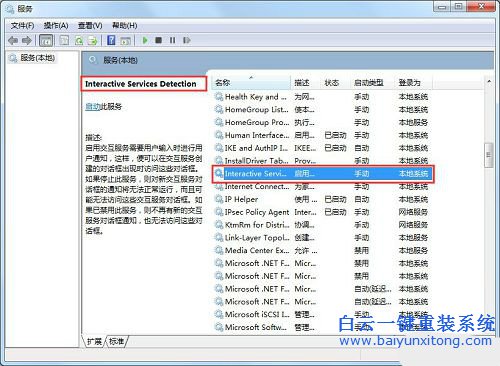Open the 操作(A) menu
The height and width of the screenshot is (366, 500).
click(x=56, y=25)
